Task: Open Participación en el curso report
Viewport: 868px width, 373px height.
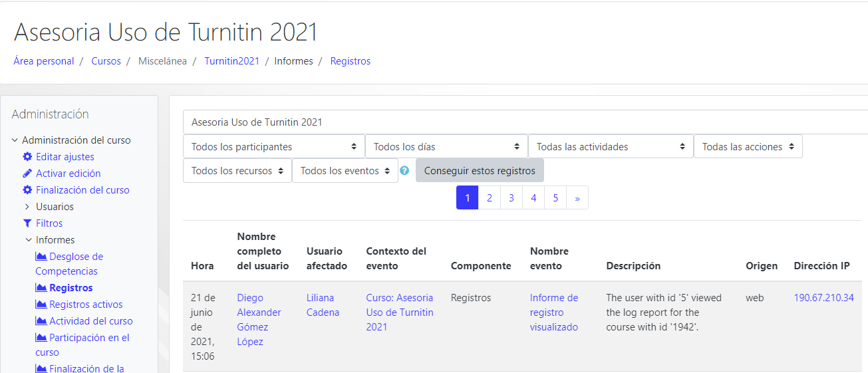Action: pos(82,345)
